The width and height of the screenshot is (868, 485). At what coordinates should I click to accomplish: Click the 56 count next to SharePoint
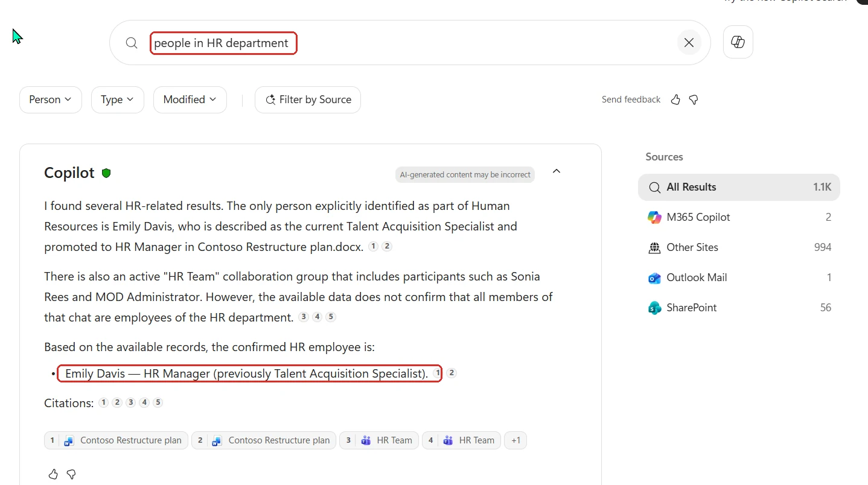point(826,308)
